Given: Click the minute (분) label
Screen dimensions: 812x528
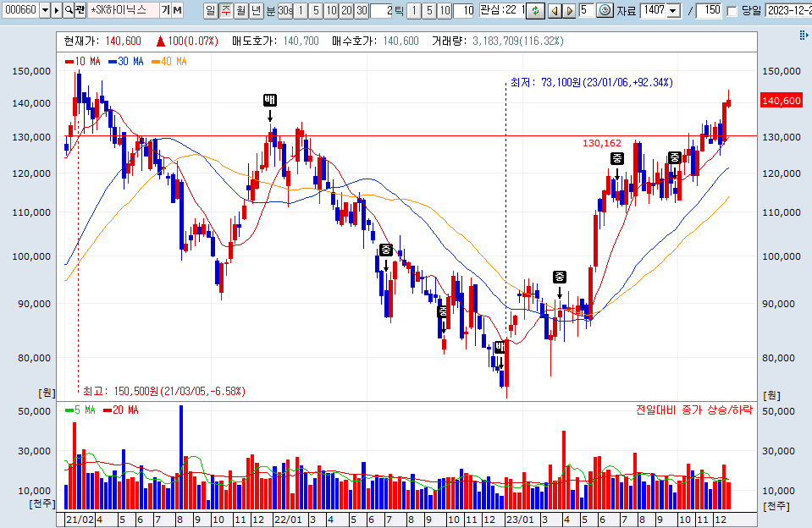Looking at the screenshot, I should (271, 10).
